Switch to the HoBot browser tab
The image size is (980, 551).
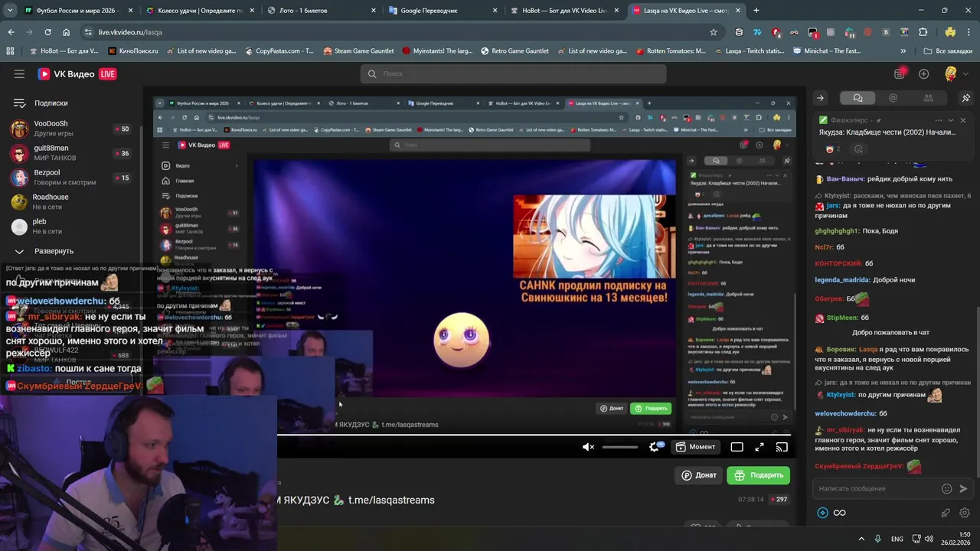click(564, 11)
